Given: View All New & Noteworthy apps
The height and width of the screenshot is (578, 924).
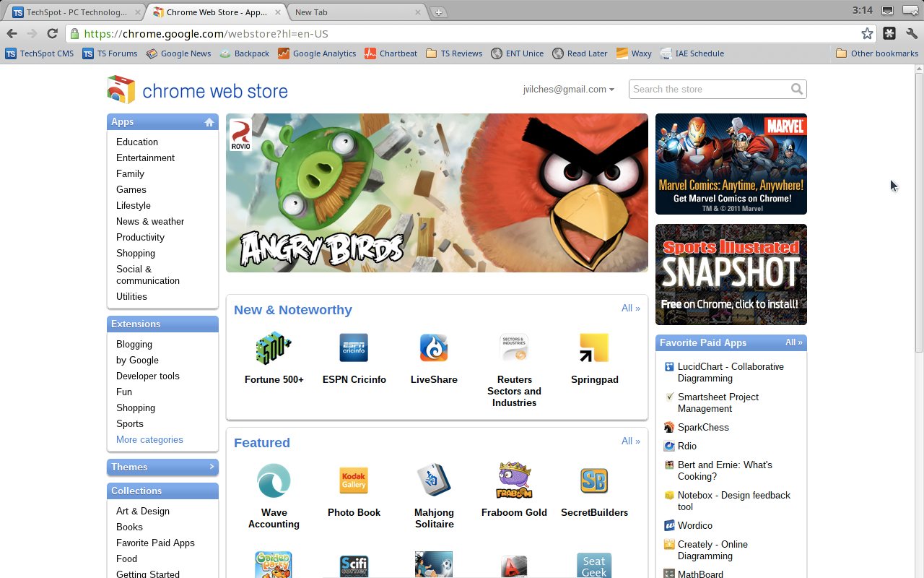Looking at the screenshot, I should click(x=631, y=308).
